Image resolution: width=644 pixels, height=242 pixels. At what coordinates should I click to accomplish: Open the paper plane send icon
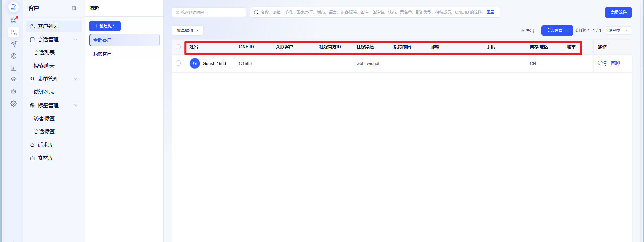(x=13, y=44)
